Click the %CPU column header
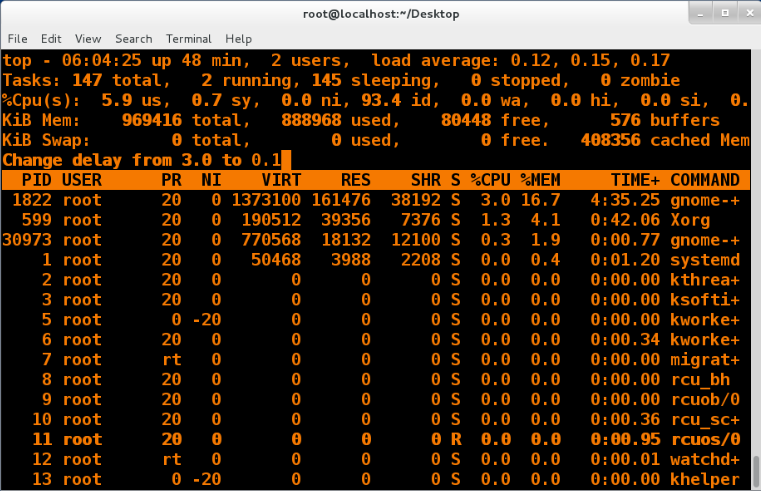761x491 pixels. (x=490, y=180)
